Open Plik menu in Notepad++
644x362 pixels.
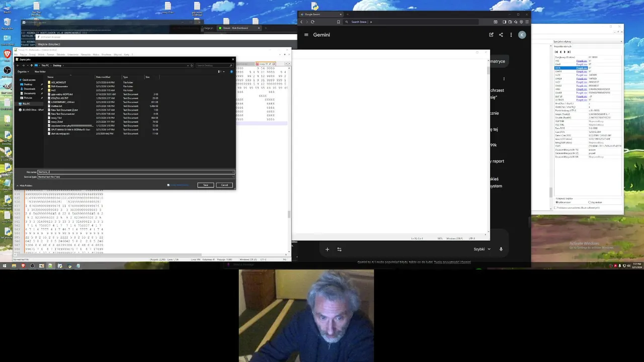coord(17,54)
